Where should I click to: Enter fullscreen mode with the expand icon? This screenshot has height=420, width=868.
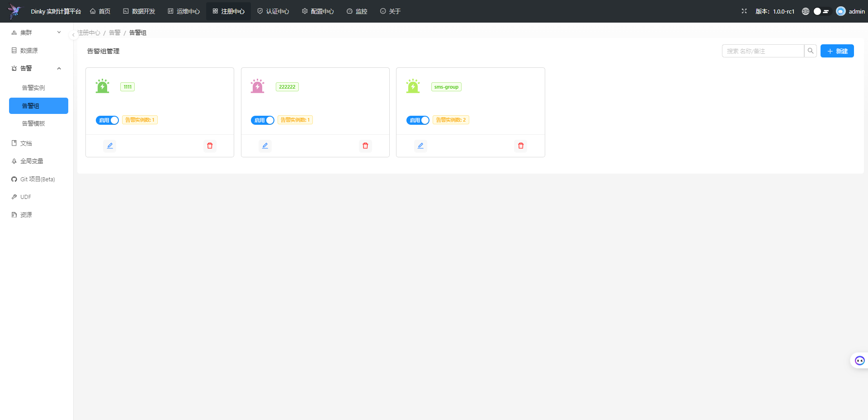[744, 11]
